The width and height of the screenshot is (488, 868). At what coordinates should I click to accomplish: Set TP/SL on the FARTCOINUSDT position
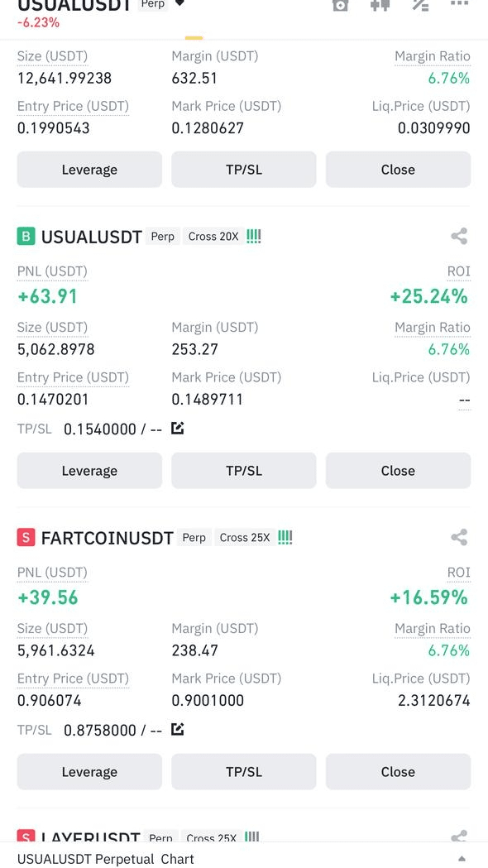pos(244,772)
